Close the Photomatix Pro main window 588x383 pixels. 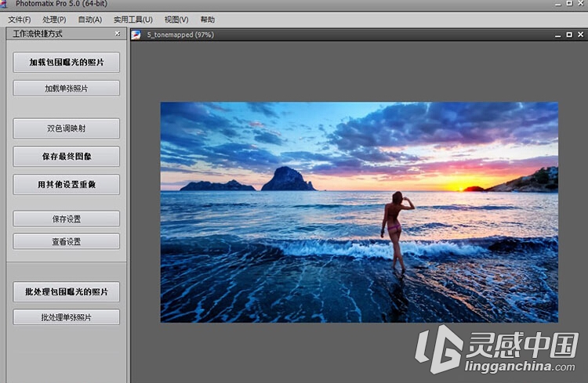(580, 3)
